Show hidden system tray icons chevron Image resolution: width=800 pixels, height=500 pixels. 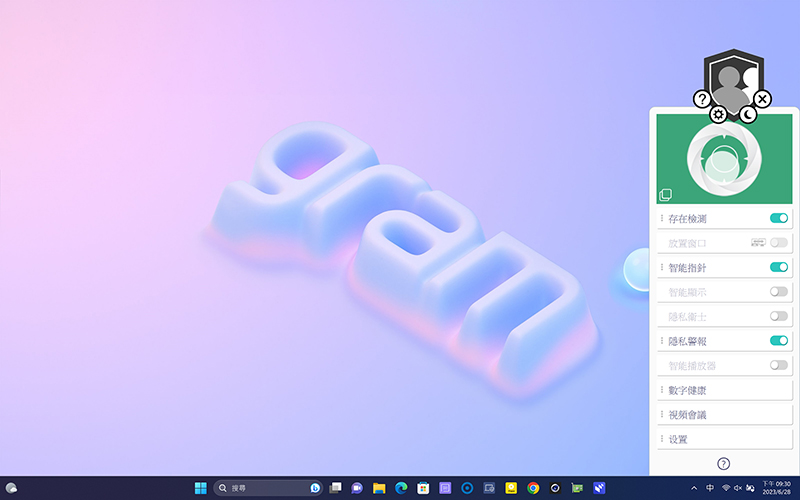(694, 488)
